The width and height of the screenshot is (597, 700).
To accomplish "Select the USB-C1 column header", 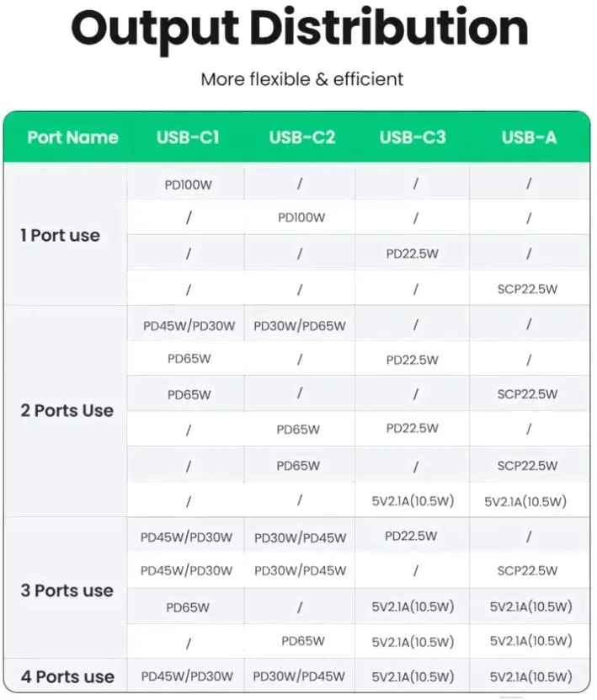I will (x=188, y=137).
